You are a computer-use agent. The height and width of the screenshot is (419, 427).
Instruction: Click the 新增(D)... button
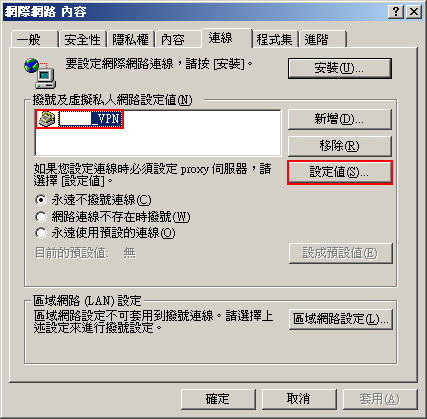click(340, 119)
